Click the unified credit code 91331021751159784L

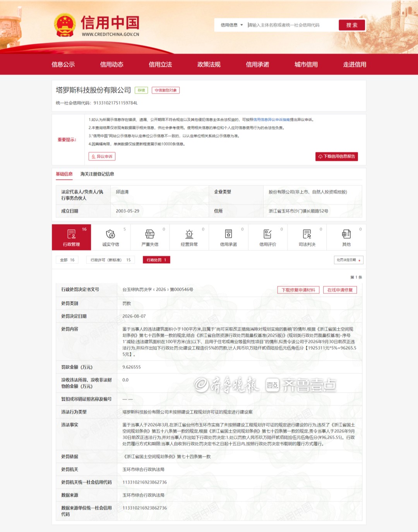pos(115,103)
